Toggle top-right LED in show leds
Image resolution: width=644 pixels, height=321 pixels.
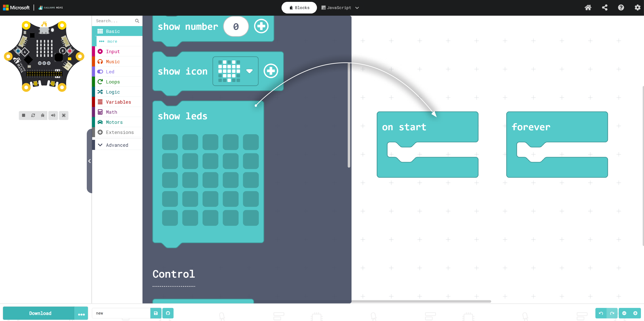[x=251, y=142]
